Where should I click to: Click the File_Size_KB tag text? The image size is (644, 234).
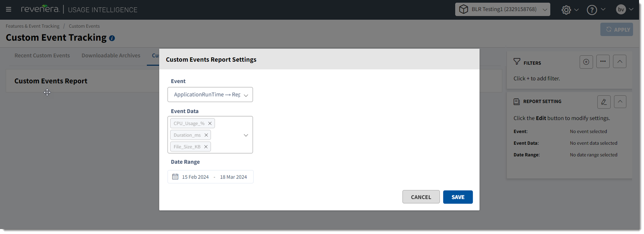pos(187,147)
